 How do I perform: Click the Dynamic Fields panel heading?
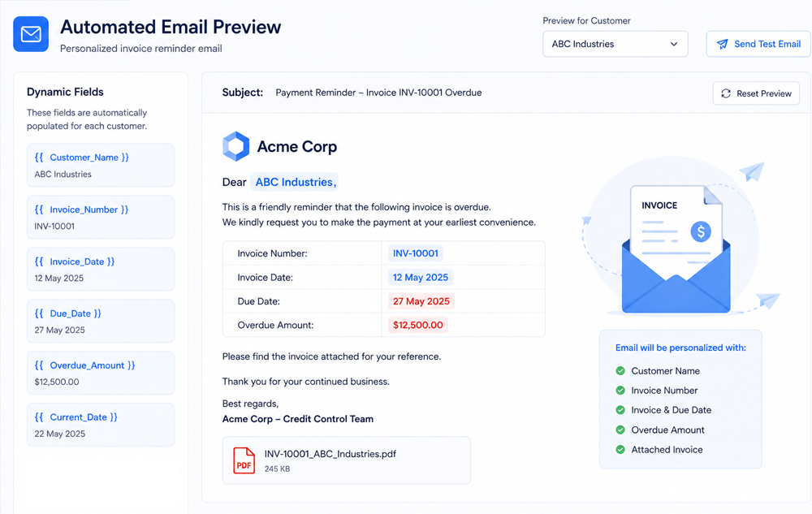coord(65,92)
